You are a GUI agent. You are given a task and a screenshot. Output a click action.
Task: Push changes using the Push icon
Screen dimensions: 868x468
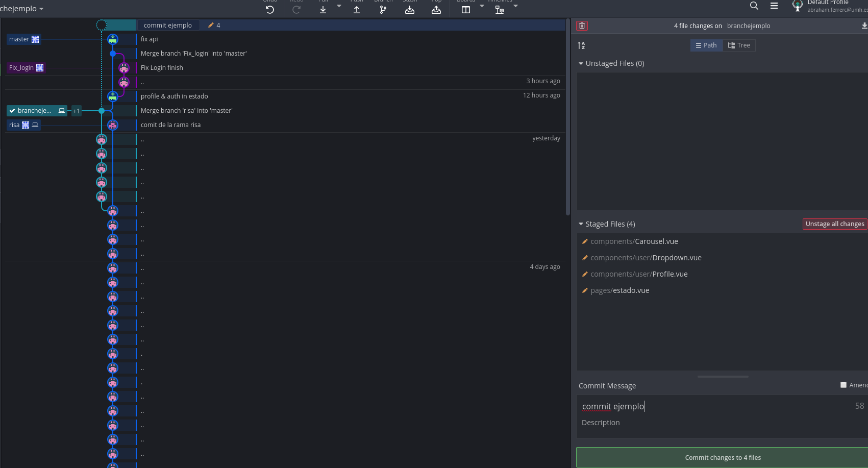coord(357,9)
